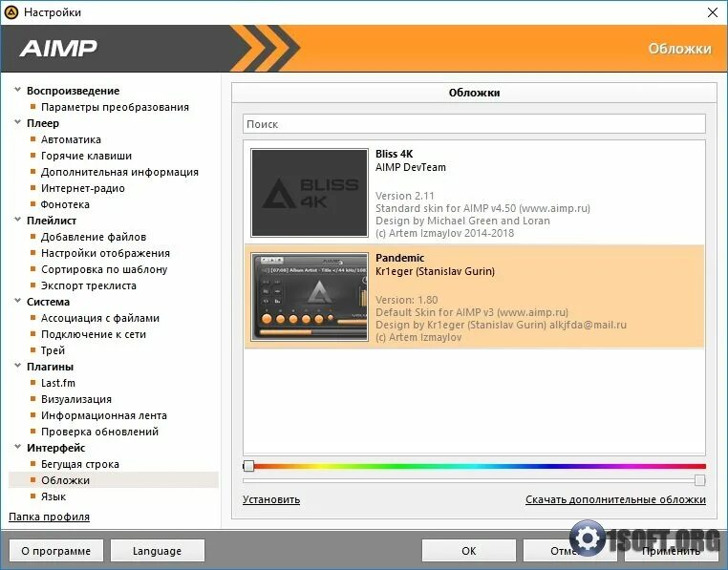Select the Автоматика settings page
This screenshot has width=728, height=570.
click(x=71, y=139)
